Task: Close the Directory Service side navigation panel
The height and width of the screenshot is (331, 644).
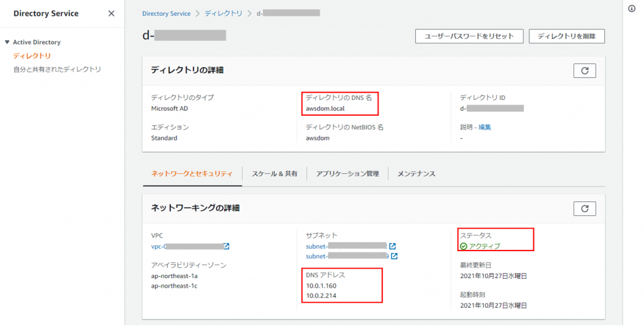Action: (x=111, y=13)
